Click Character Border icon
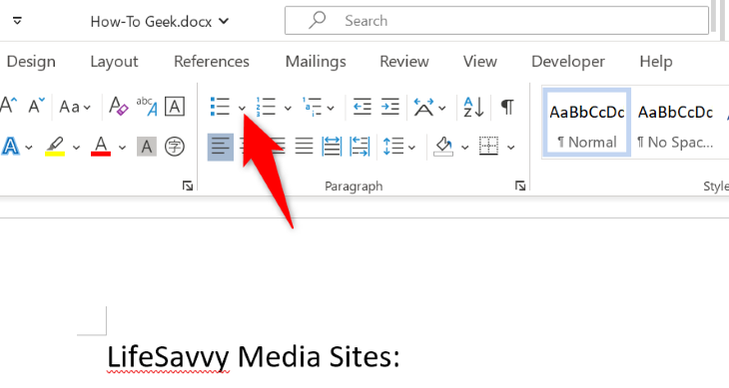The image size is (729, 388). pos(175,106)
